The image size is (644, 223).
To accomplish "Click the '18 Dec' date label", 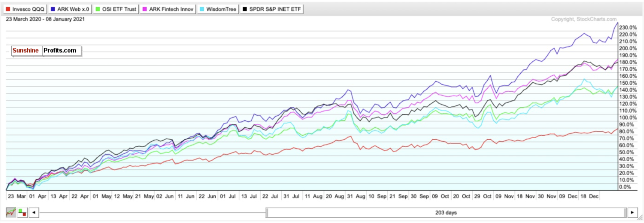I will coord(589,196).
